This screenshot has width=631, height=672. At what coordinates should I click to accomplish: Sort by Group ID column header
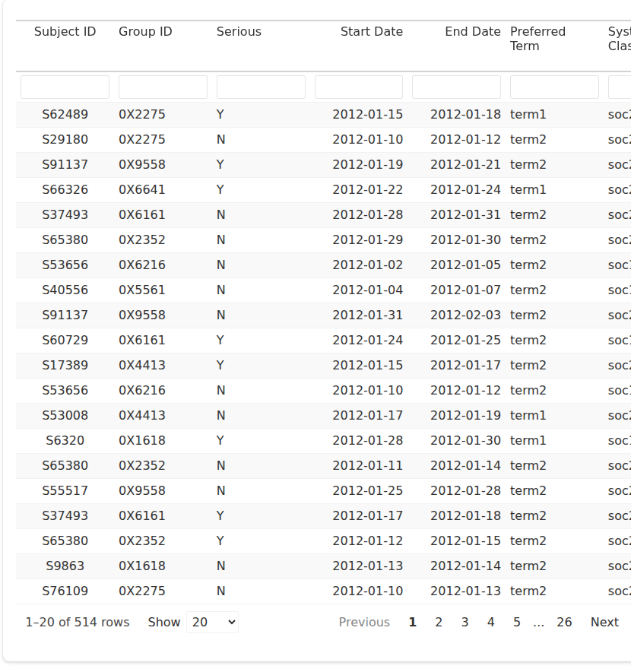click(x=145, y=32)
